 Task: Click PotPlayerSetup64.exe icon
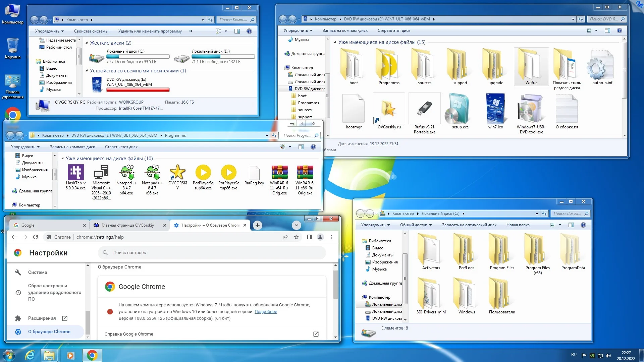point(203,173)
